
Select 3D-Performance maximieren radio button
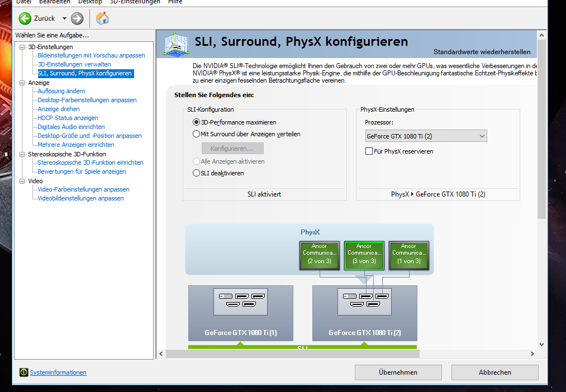pyautogui.click(x=196, y=122)
